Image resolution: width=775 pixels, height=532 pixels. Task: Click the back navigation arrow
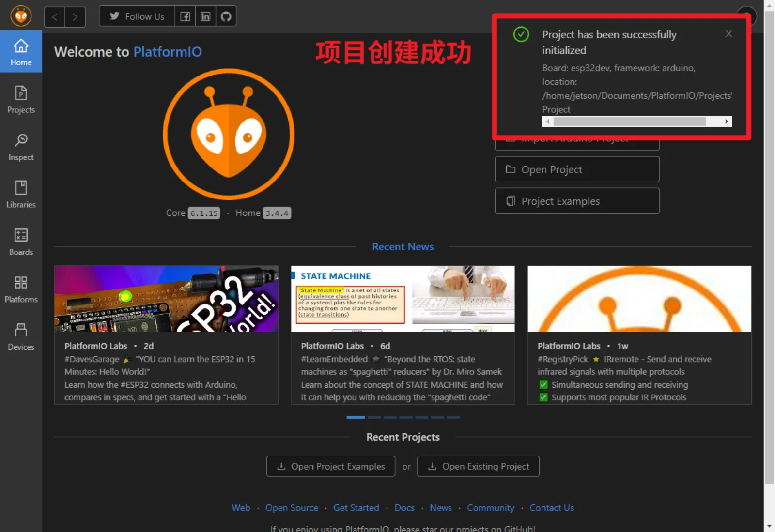[x=54, y=16]
